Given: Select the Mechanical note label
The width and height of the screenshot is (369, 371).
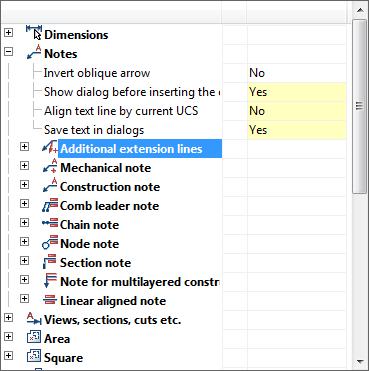Looking at the screenshot, I should (106, 168).
